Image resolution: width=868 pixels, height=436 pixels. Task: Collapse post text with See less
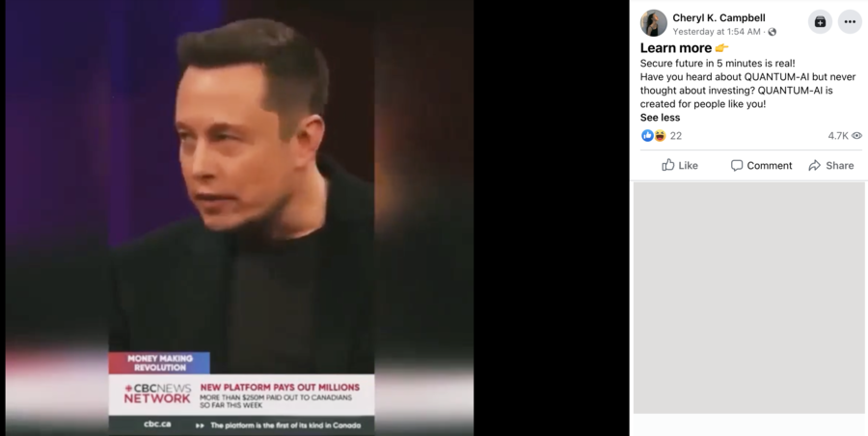coord(660,118)
